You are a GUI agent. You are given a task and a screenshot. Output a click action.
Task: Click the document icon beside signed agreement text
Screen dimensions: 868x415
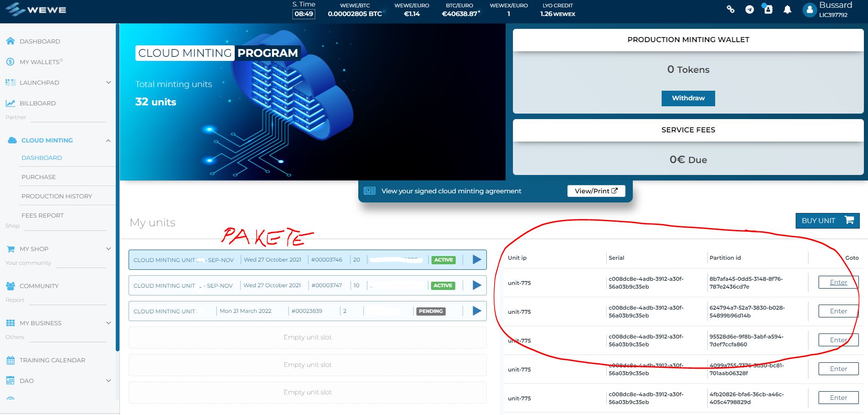click(x=369, y=191)
